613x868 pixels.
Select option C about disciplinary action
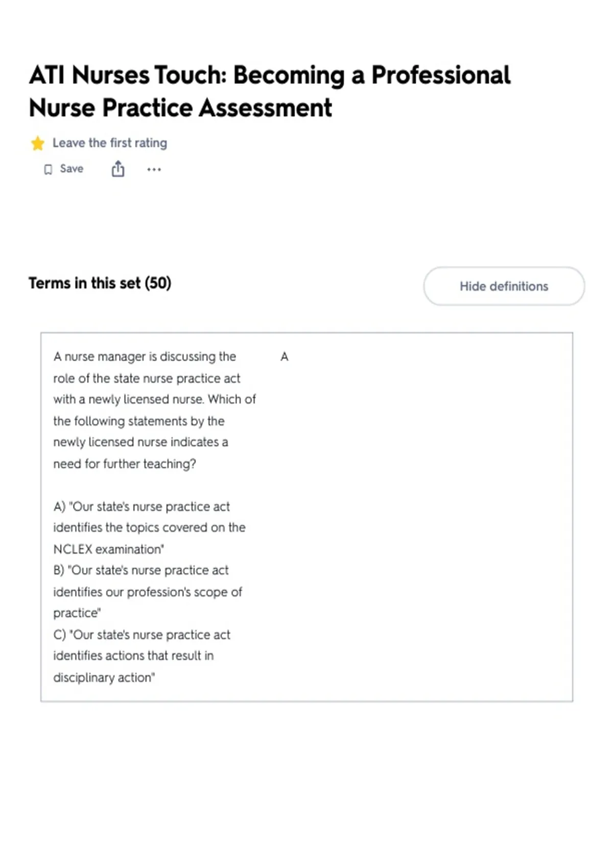point(142,656)
